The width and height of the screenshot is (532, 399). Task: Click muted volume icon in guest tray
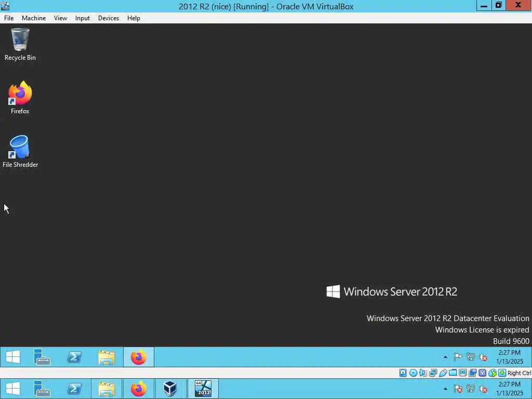pos(483,357)
